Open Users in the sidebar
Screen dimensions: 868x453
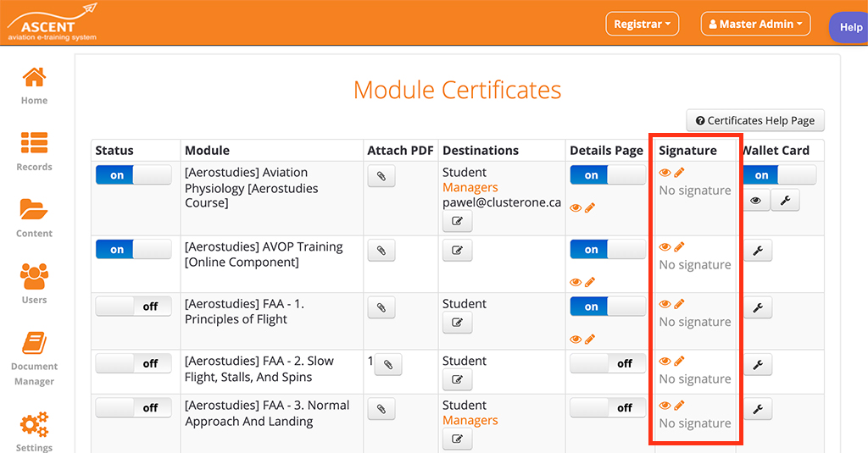pos(34,285)
